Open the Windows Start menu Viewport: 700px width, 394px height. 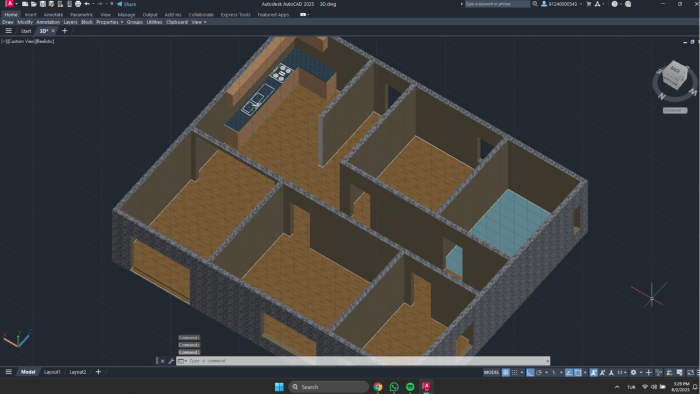[279, 386]
